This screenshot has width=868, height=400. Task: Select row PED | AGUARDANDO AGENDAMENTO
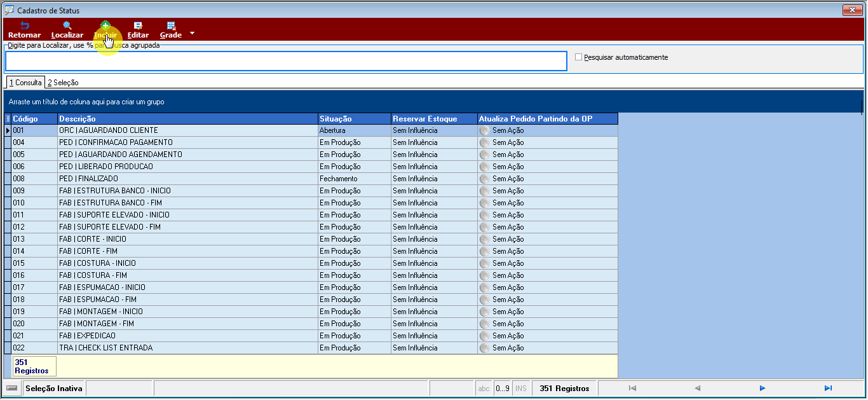[x=311, y=155]
